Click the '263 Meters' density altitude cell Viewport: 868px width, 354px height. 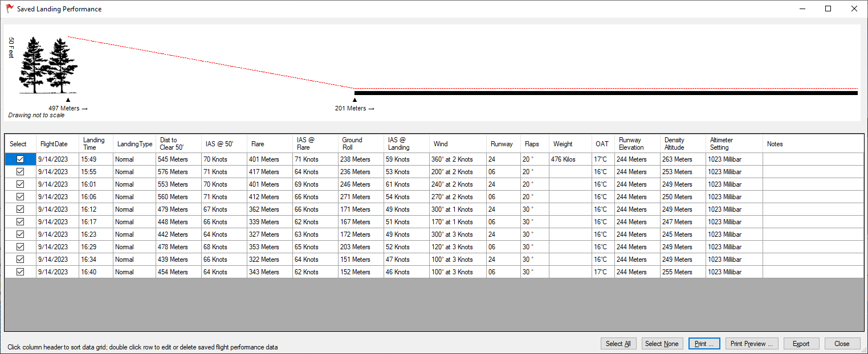[683, 159]
